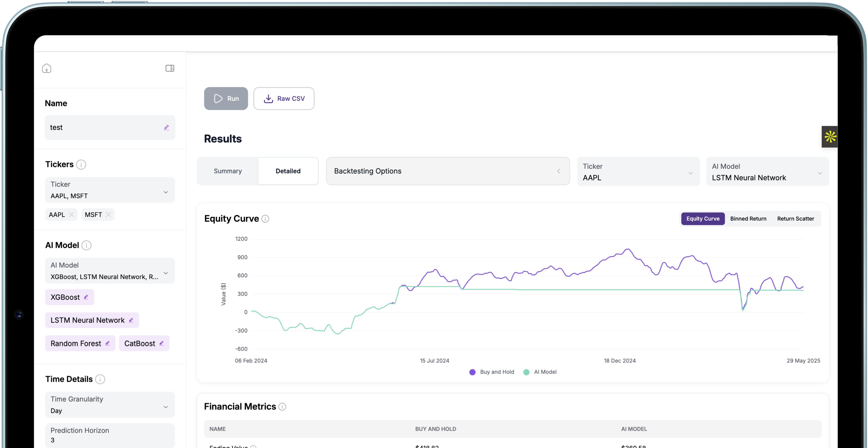Click the info icon beside Financial Metrics
Screen dimensions: 868x448
(x=282, y=407)
